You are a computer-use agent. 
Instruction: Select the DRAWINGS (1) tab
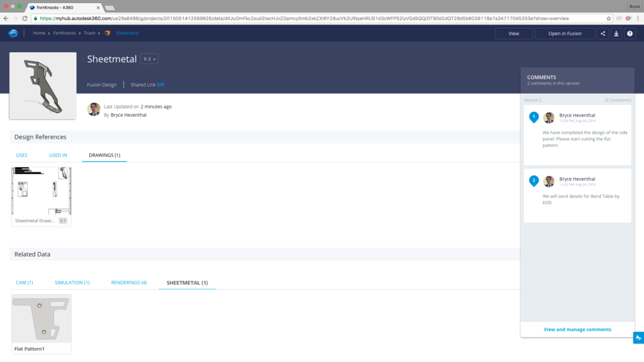point(104,155)
